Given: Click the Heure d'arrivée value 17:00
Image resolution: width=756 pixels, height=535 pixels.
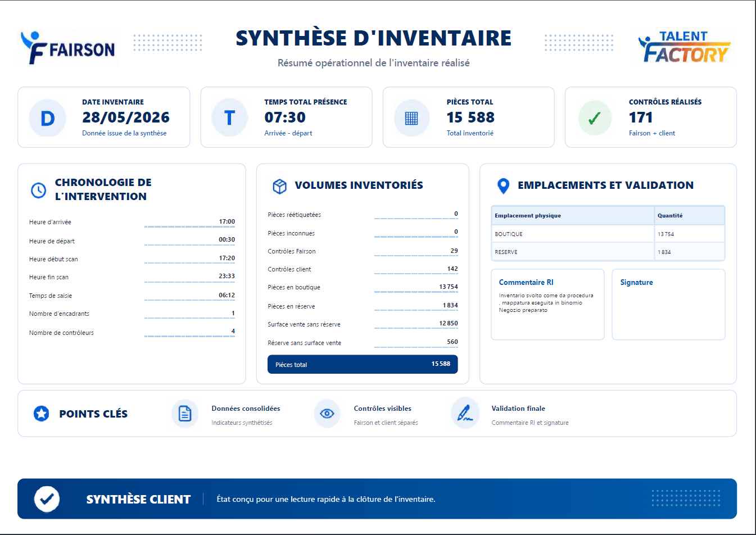Looking at the screenshot, I should (227, 221).
